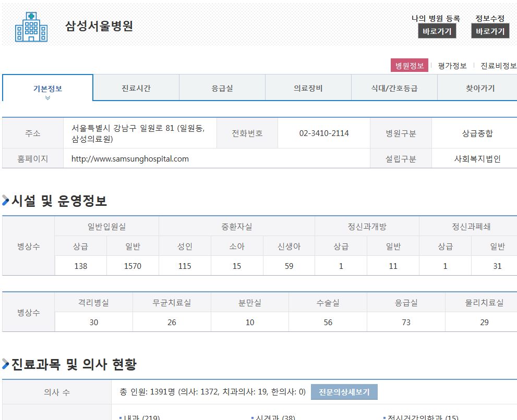Click phone number 02-3410-2114
This screenshot has height=420, width=517.
(324, 133)
